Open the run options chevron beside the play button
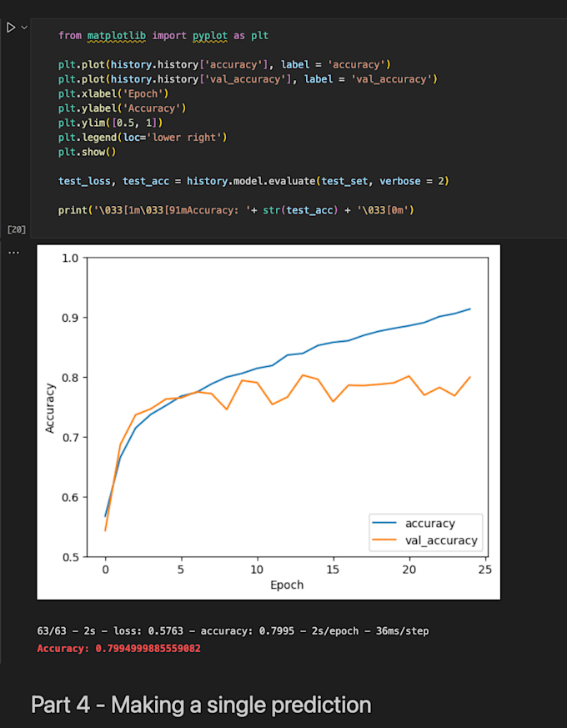Screen dimensions: 567x728 click(x=23, y=27)
